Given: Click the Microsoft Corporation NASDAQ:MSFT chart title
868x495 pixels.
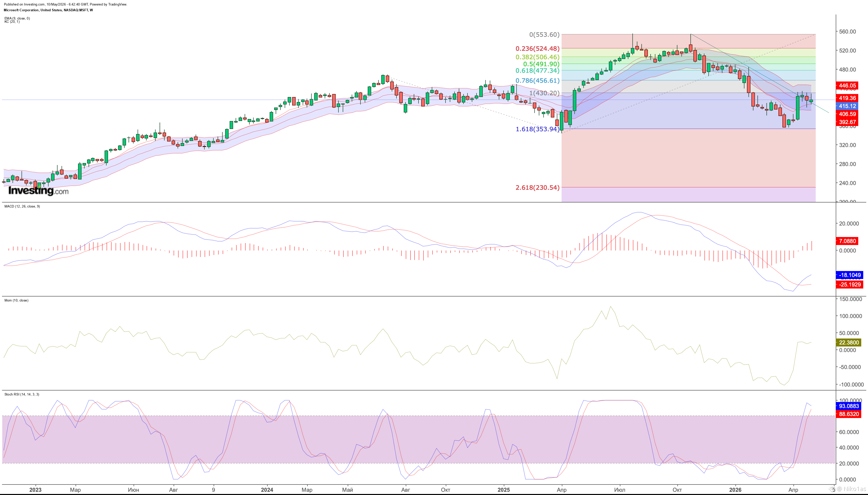Looking at the screenshot, I should [x=48, y=10].
